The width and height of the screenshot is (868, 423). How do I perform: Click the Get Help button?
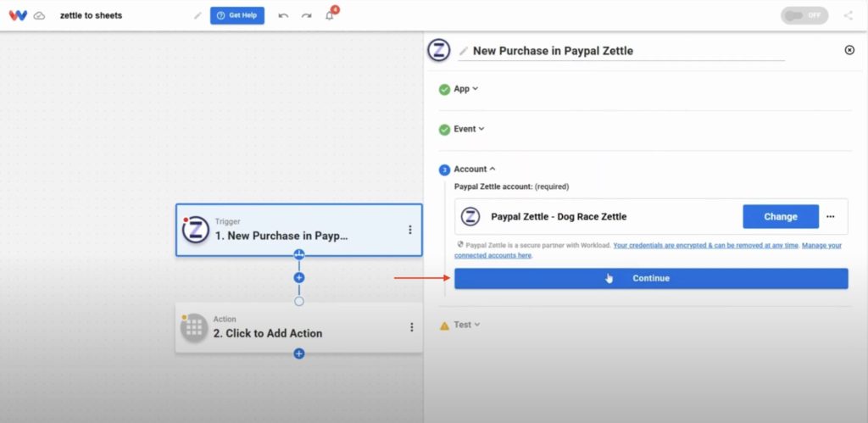(x=237, y=15)
